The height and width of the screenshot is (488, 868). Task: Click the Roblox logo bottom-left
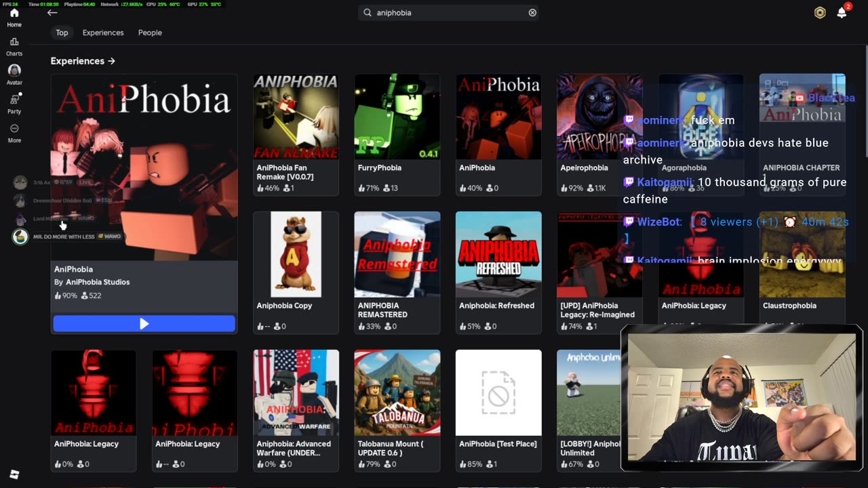pos(14,474)
